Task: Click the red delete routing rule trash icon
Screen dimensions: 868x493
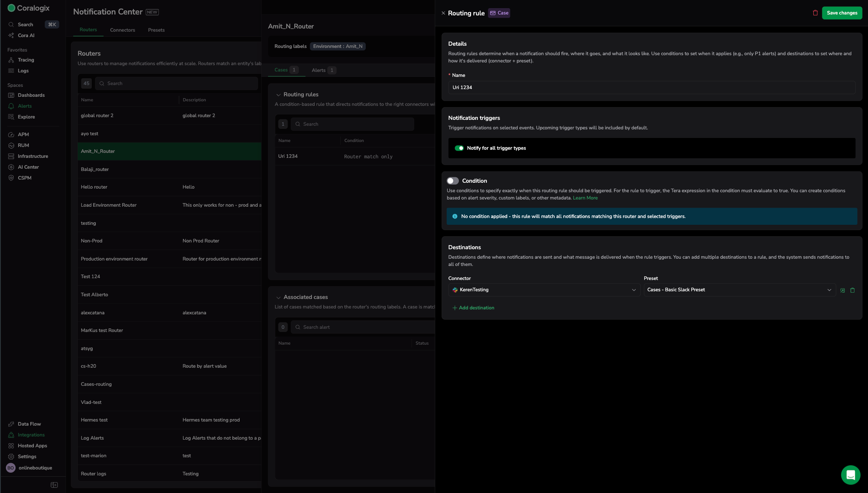Action: (815, 13)
